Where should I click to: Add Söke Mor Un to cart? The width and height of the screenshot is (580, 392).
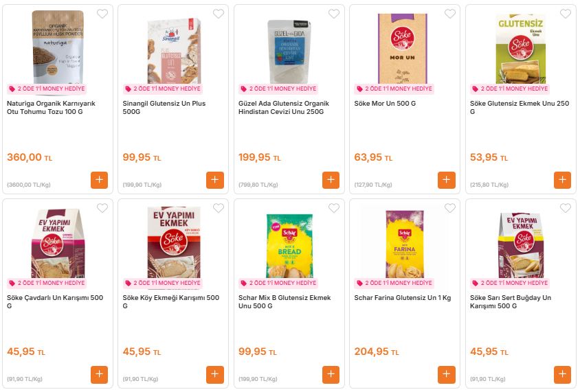pyautogui.click(x=447, y=180)
